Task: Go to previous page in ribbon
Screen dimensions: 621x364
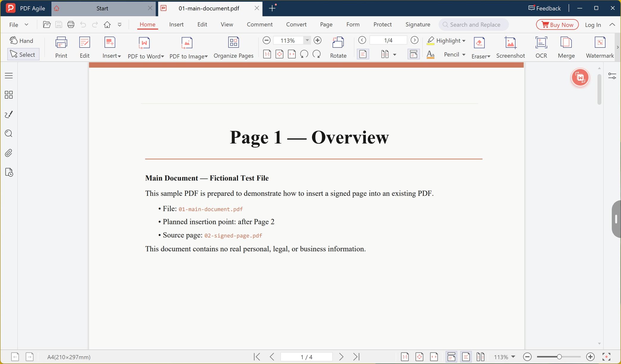Action: 362,40
